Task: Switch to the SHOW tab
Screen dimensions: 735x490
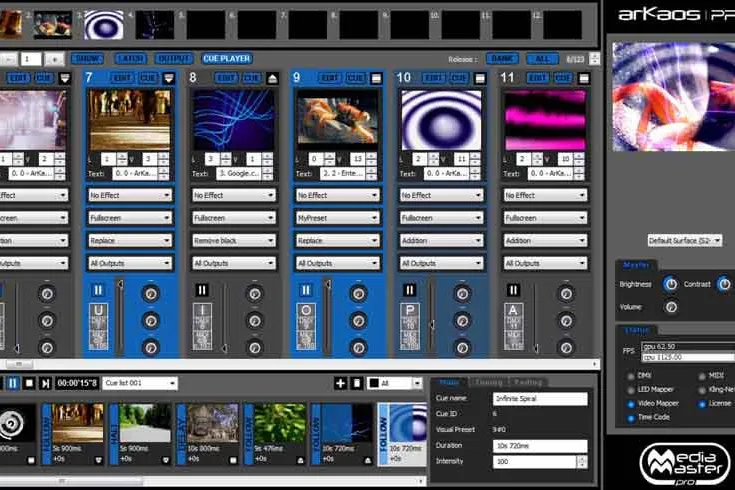Action: tap(88, 59)
